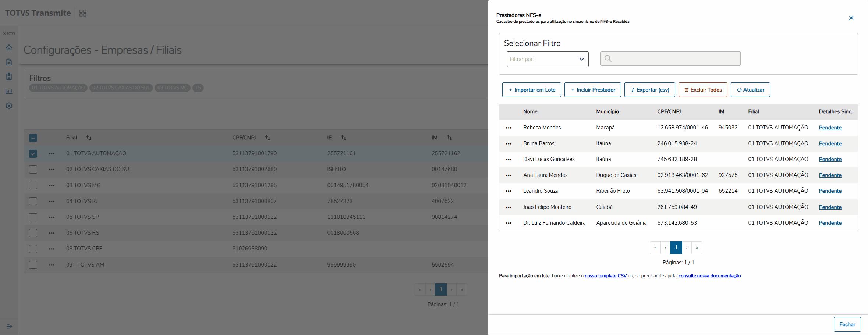Click the home icon in left sidebar
Viewport: 868px width, 335px height.
tap(9, 47)
